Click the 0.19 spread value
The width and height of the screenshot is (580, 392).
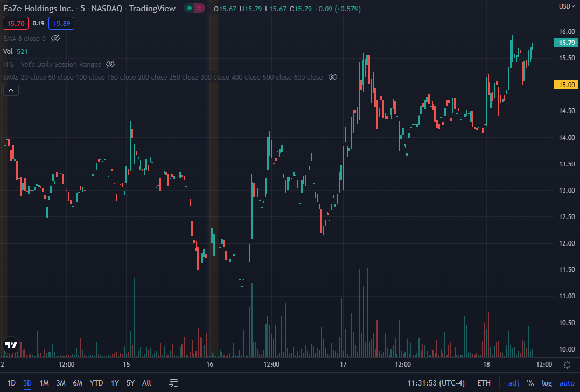[38, 23]
